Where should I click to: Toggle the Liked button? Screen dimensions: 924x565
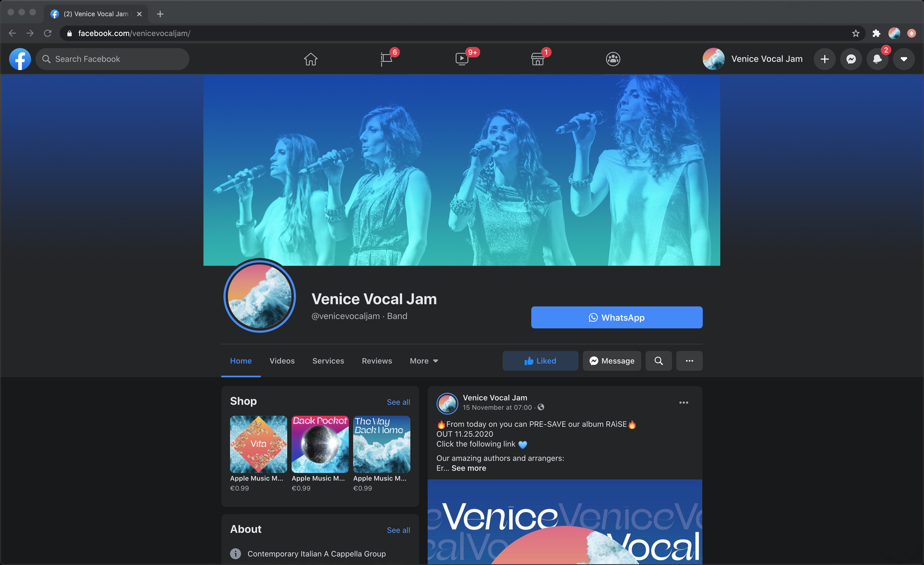pos(540,361)
